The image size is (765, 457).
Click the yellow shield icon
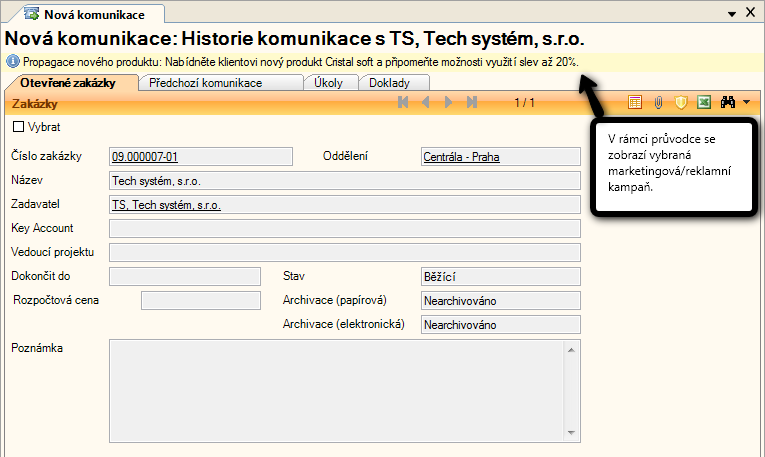(681, 103)
